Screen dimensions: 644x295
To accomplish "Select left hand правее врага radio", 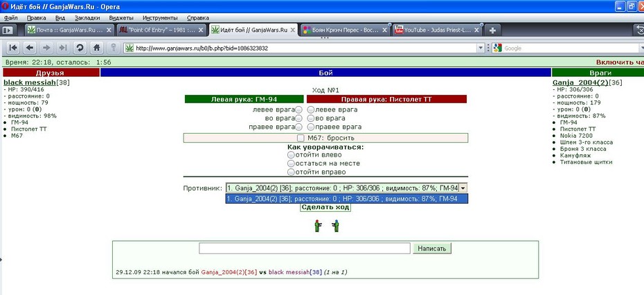I will point(299,127).
